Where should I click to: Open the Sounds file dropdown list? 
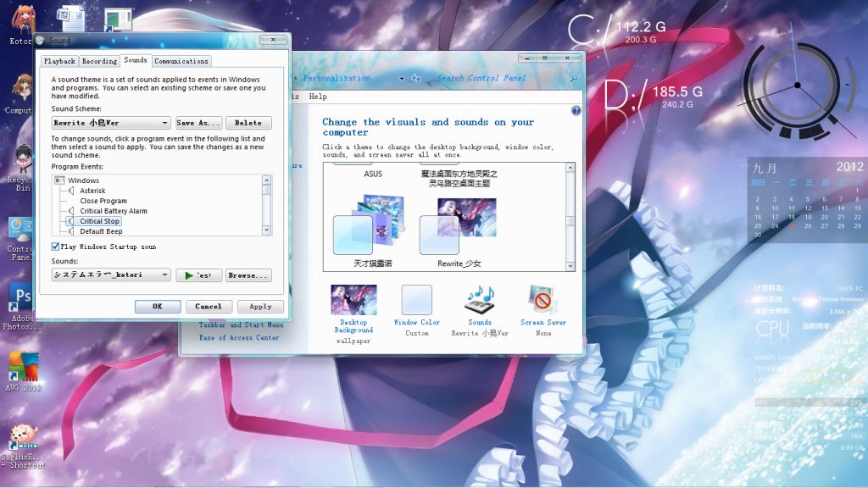[165, 275]
